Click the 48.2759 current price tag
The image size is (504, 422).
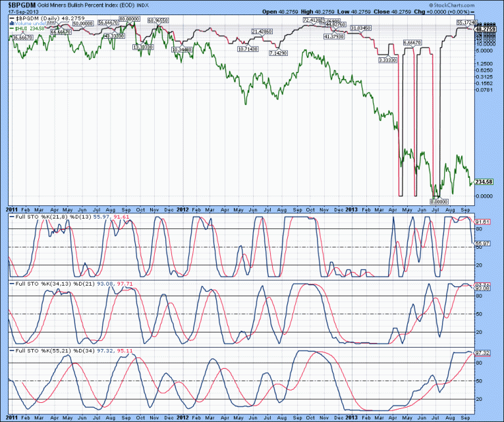coord(486,30)
